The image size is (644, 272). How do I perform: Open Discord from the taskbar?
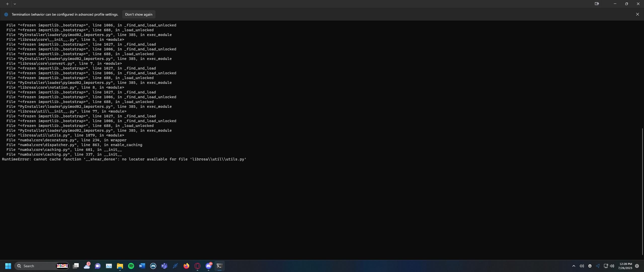click(x=209, y=266)
